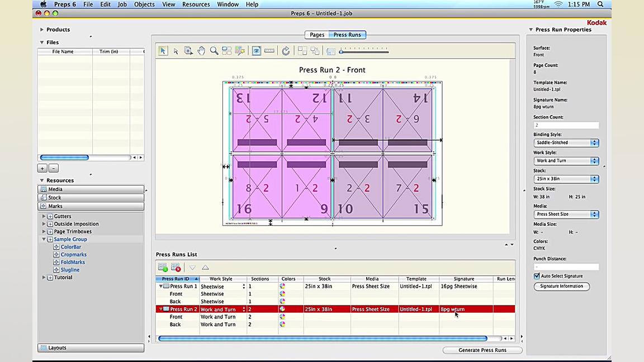The image size is (644, 362).
Task: Click the Signature Information button
Action: tap(561, 286)
